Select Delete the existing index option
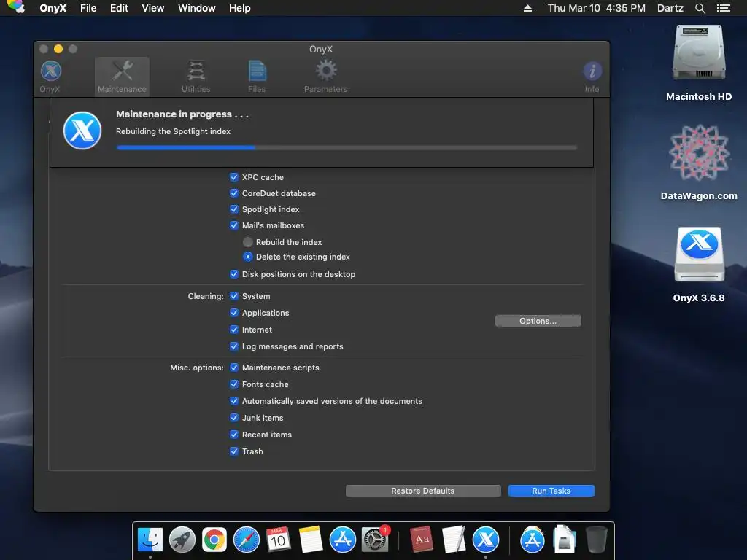Screen dimensions: 747x560 (x=248, y=257)
